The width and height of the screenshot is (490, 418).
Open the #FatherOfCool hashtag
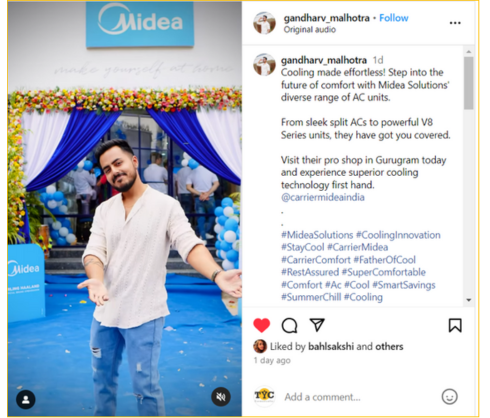click(384, 260)
